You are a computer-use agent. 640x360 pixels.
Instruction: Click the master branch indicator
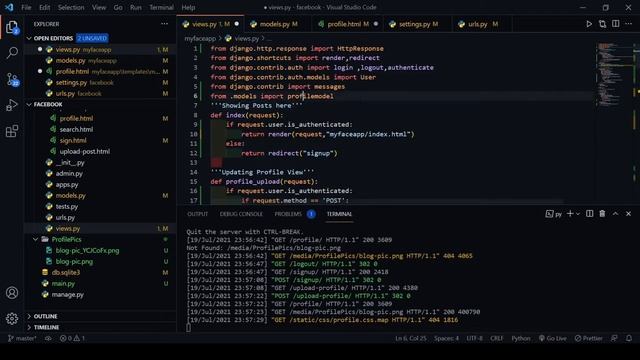tap(22, 338)
